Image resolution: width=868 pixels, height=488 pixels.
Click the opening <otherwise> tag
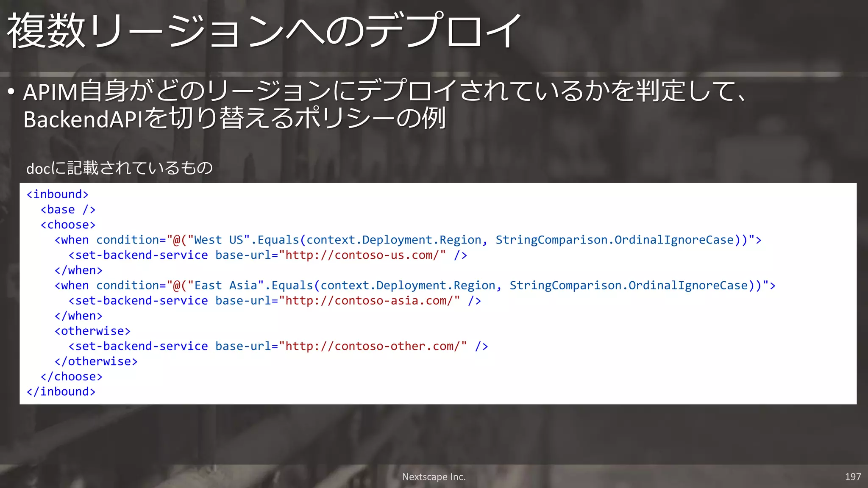coord(92,331)
